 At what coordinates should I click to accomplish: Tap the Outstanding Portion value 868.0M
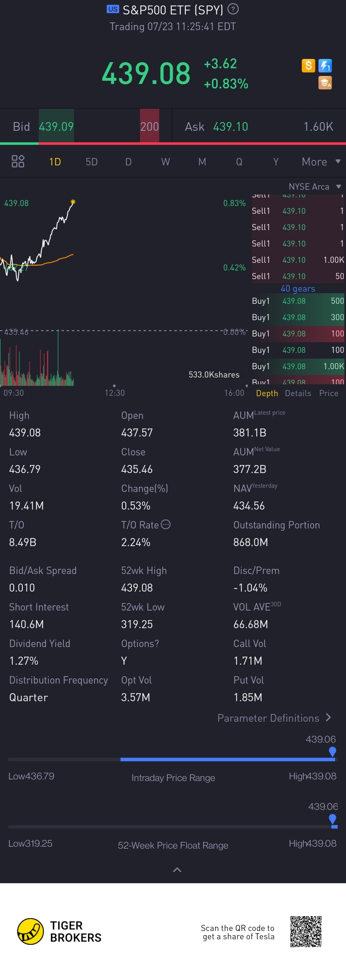click(x=251, y=542)
